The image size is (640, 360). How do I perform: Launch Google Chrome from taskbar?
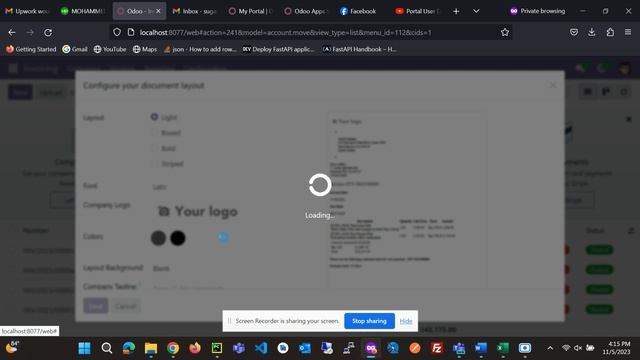[173, 348]
